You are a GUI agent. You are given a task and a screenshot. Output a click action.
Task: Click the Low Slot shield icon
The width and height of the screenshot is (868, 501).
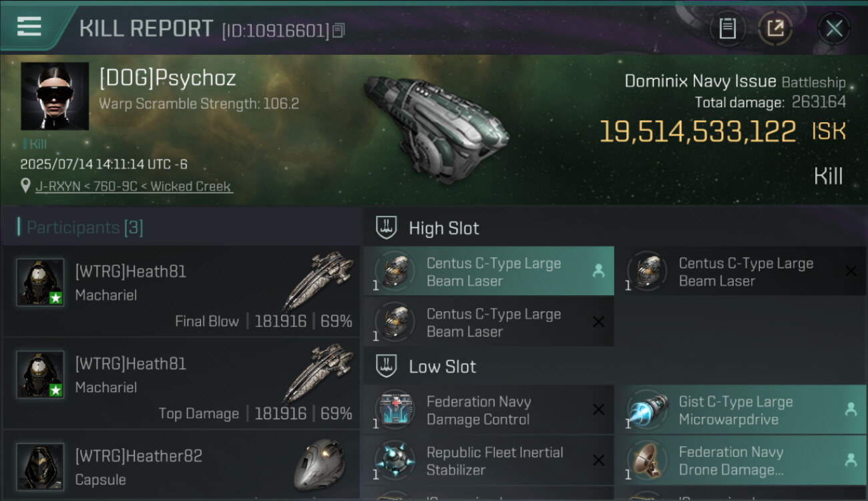point(386,366)
